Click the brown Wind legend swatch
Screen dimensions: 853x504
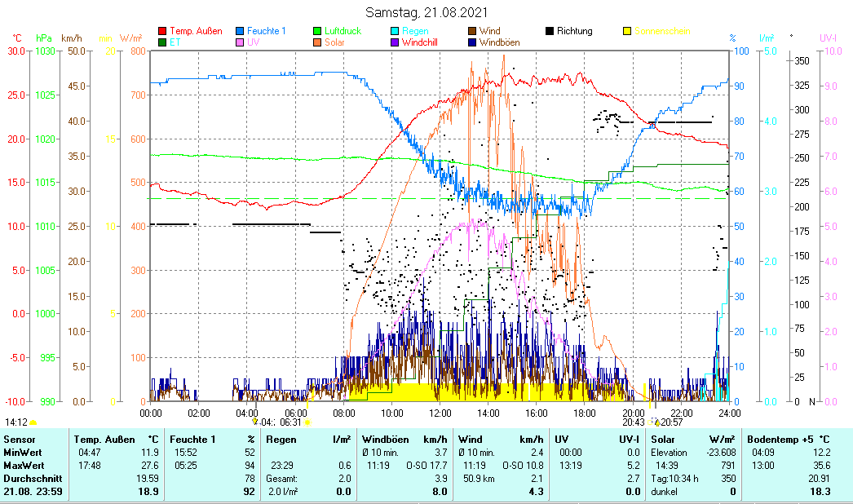(x=471, y=31)
